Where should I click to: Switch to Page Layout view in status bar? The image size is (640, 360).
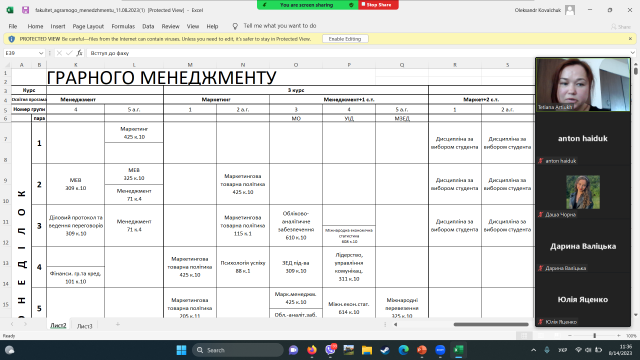[x=541, y=336]
